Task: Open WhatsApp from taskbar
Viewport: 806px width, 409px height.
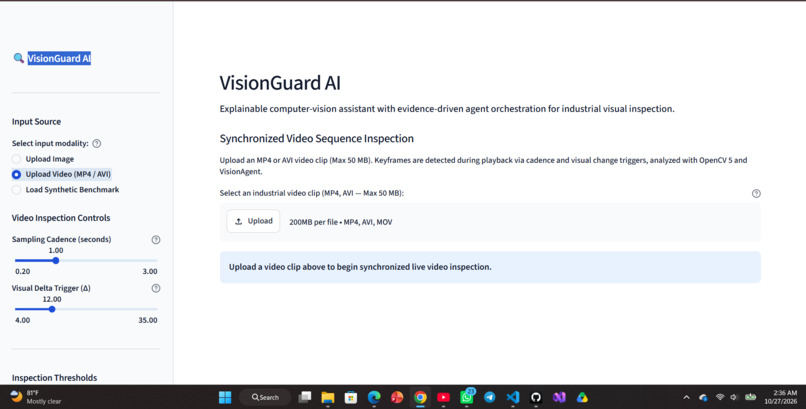Action: 467,397
